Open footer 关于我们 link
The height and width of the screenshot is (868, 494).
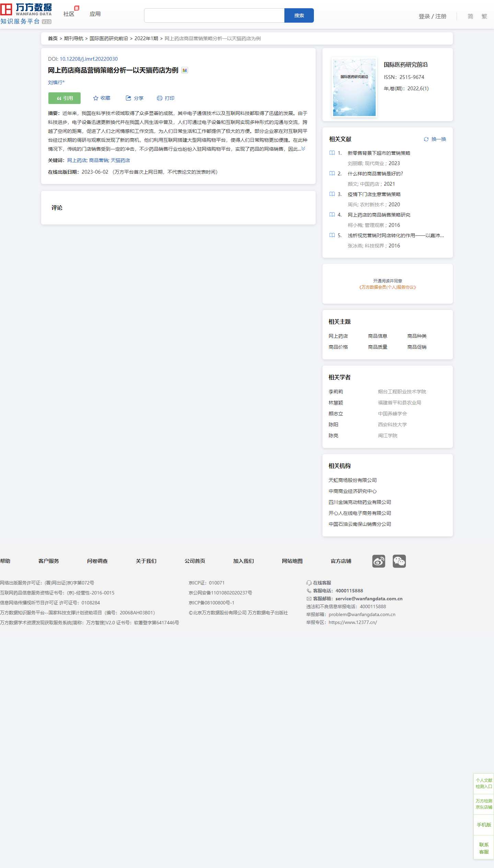point(146,561)
